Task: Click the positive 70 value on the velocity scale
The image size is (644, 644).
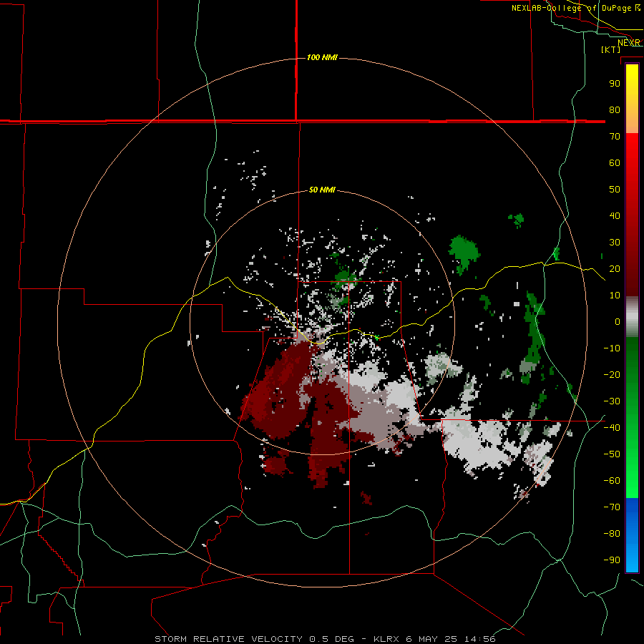Action: [615, 137]
